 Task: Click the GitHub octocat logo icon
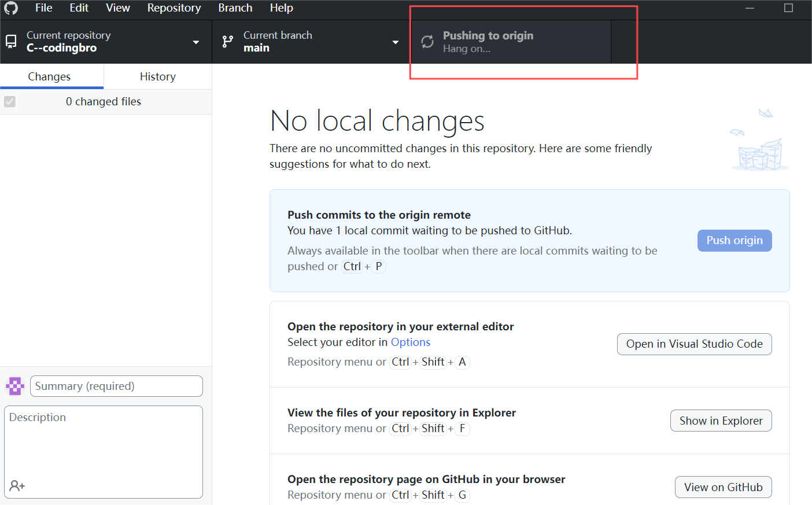(x=11, y=8)
